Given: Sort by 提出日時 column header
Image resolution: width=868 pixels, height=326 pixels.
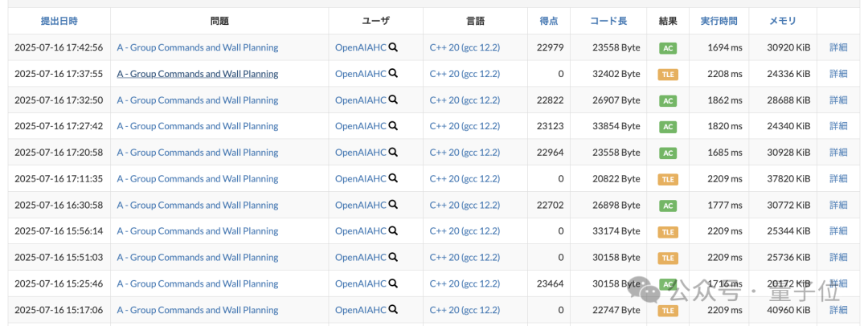Looking at the screenshot, I should [x=59, y=21].
